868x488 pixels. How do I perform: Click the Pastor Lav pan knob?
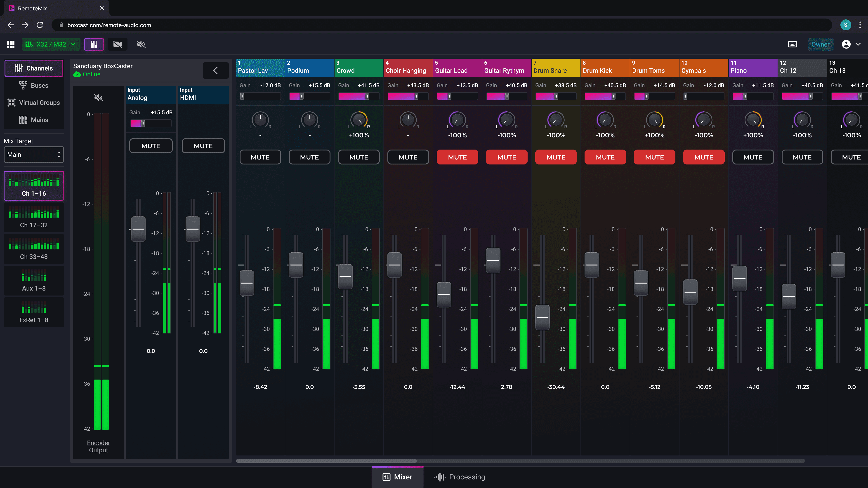click(x=260, y=119)
